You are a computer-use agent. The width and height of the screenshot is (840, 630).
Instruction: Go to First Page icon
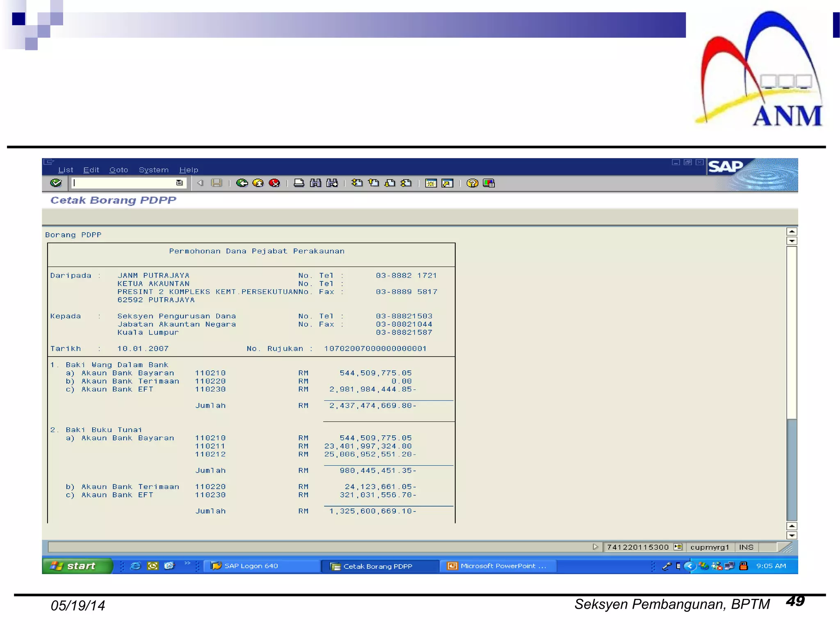(357, 183)
